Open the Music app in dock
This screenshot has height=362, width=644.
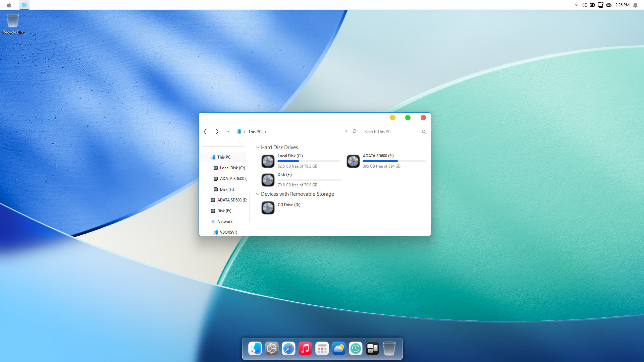pyautogui.click(x=305, y=349)
